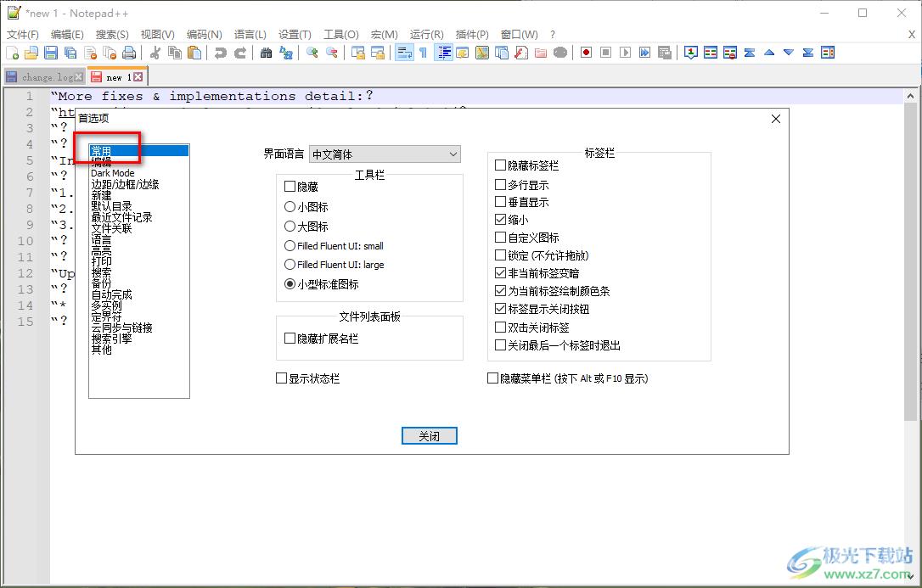Enable 多行显示 for tab bar

521,185
